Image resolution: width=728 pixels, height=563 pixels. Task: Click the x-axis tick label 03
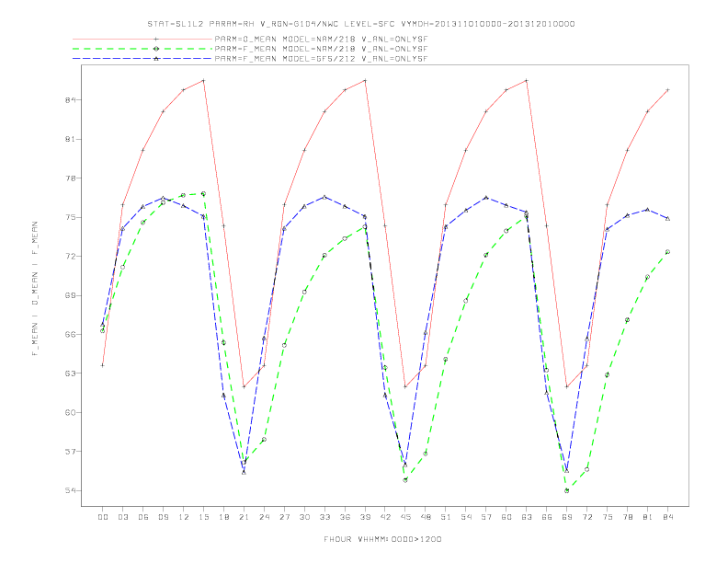(122, 517)
